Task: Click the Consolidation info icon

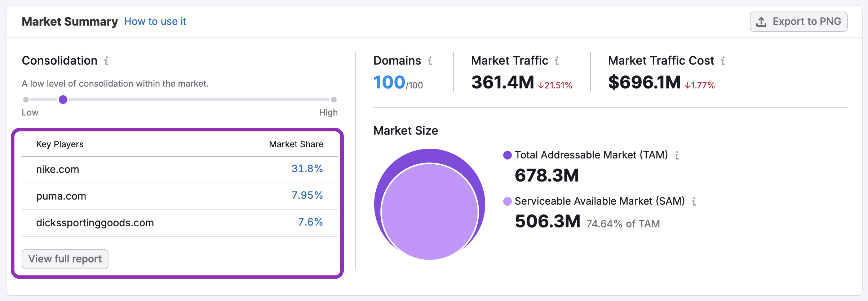Action: click(x=106, y=61)
